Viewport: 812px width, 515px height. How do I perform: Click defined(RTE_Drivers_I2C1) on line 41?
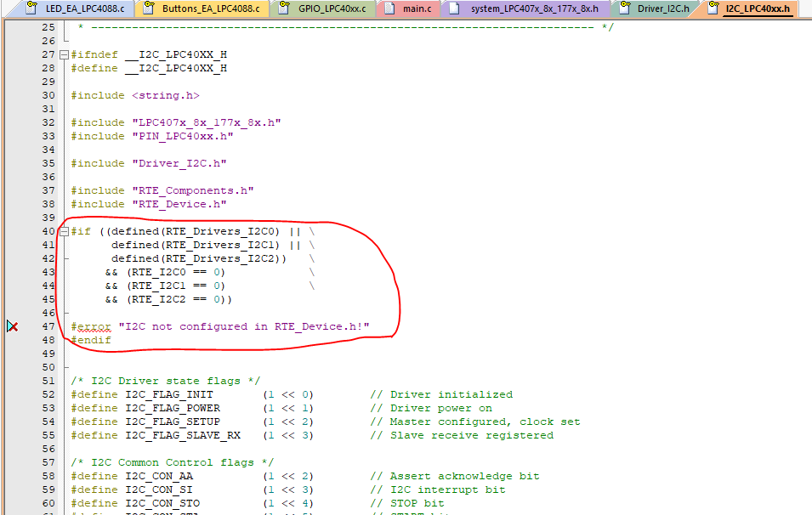coord(196,245)
